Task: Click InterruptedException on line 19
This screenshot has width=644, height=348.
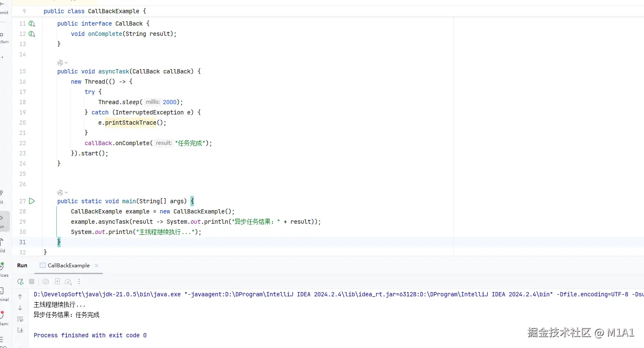Action: (149, 112)
